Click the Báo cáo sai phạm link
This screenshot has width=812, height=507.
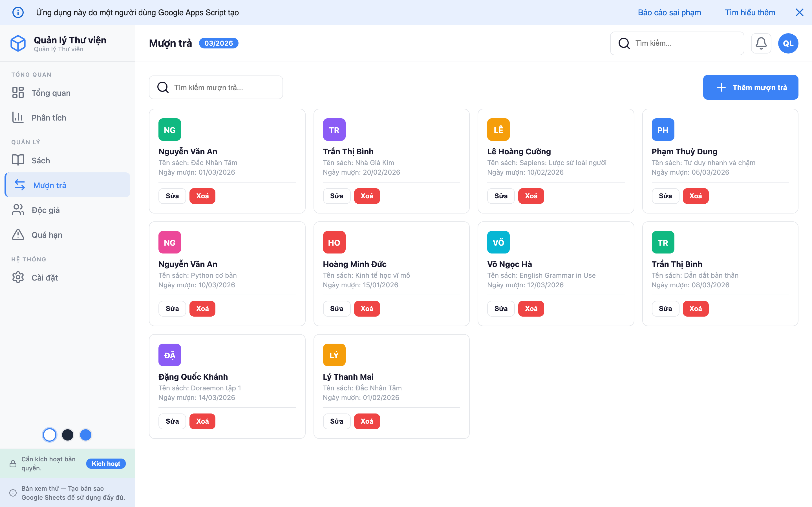(x=669, y=12)
